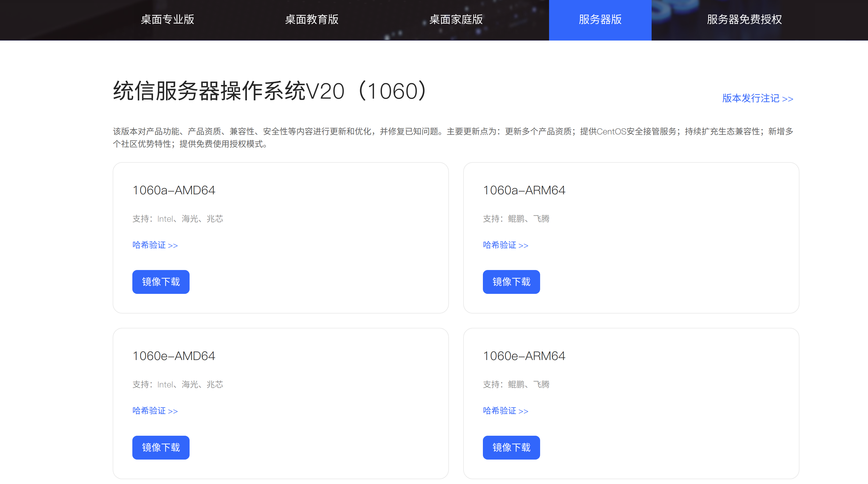Open 哈希验证 link for 1060e-AMD64

coord(155,411)
